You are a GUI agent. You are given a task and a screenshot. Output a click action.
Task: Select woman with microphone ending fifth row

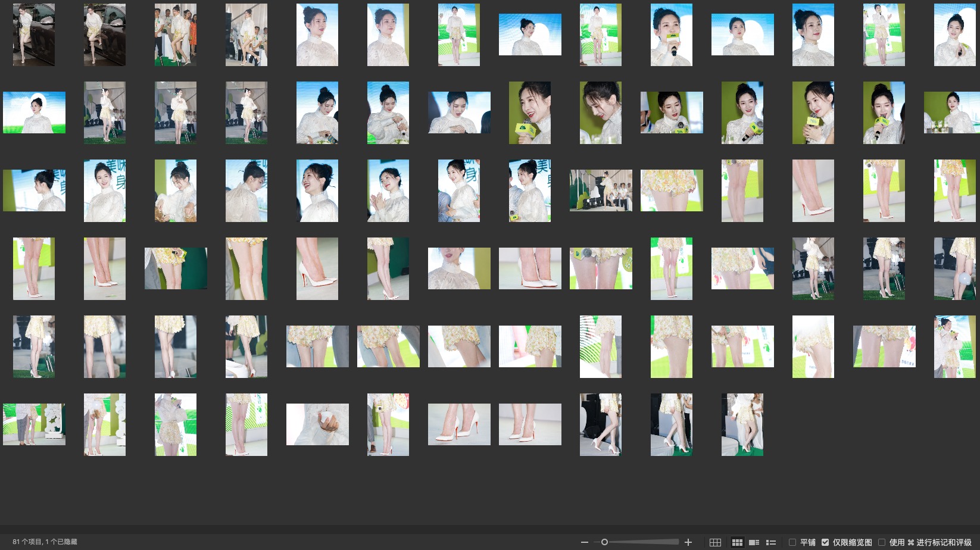954,346
